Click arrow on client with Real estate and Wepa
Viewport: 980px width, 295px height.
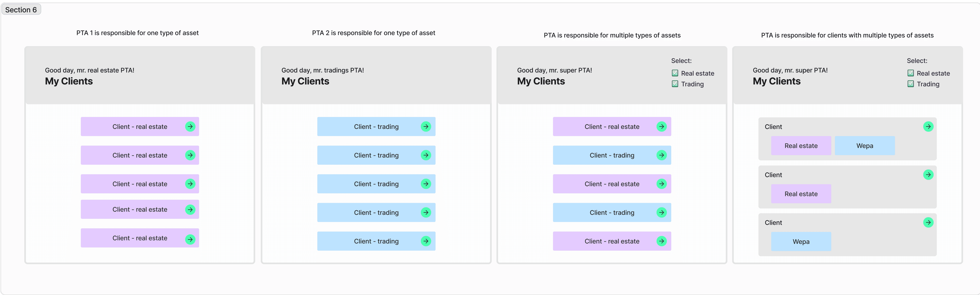click(928, 127)
